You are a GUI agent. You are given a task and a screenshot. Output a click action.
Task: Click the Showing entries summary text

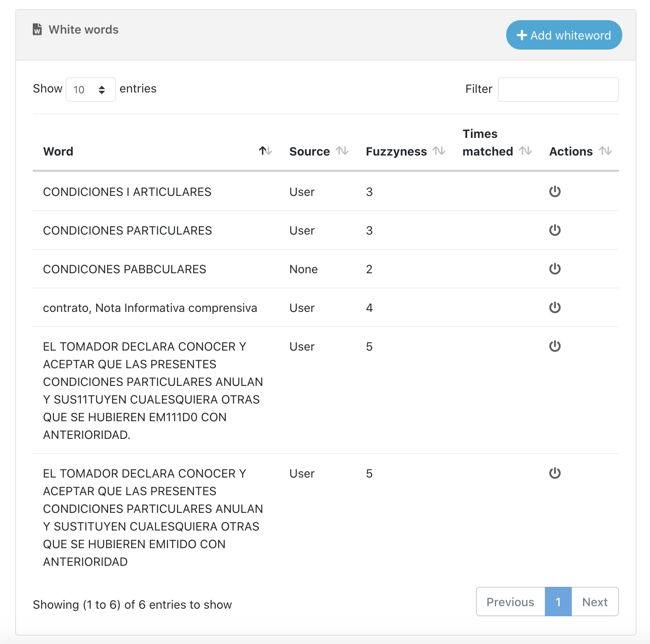(132, 604)
